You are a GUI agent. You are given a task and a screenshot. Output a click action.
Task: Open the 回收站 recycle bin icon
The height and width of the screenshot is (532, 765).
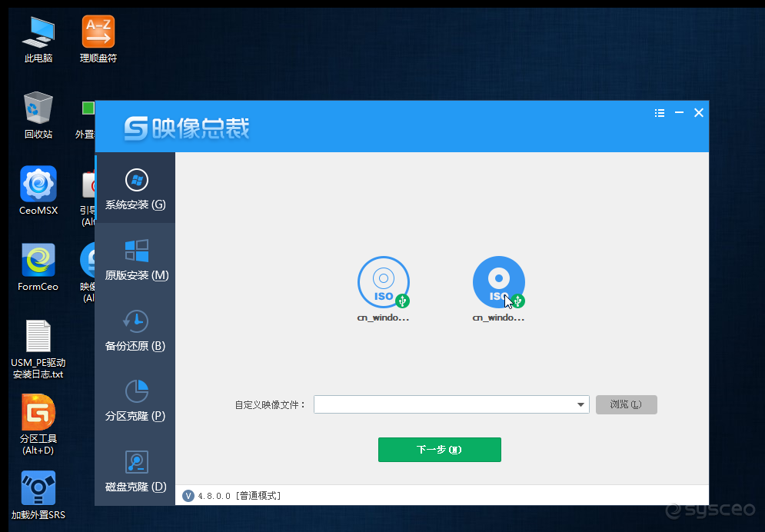38,115
